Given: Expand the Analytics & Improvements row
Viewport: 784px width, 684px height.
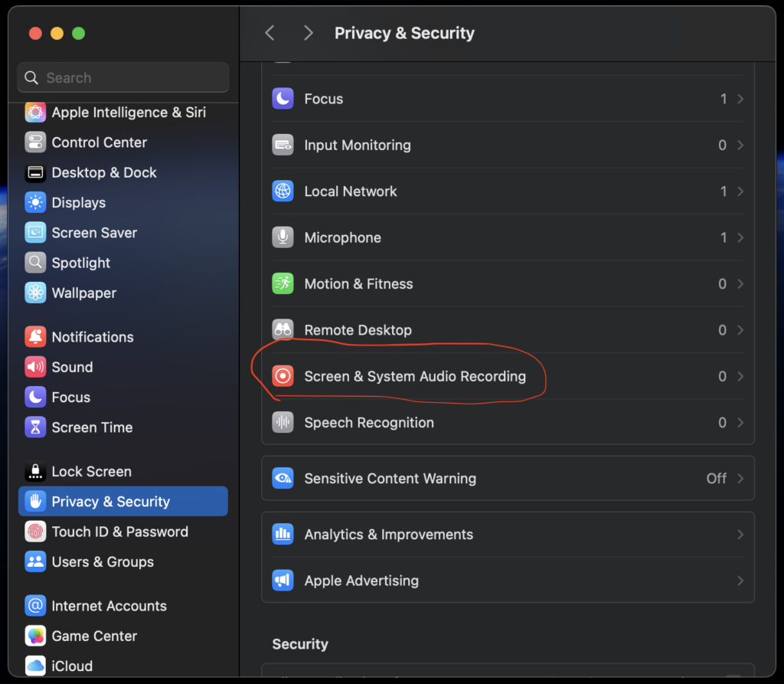Looking at the screenshot, I should pos(738,534).
